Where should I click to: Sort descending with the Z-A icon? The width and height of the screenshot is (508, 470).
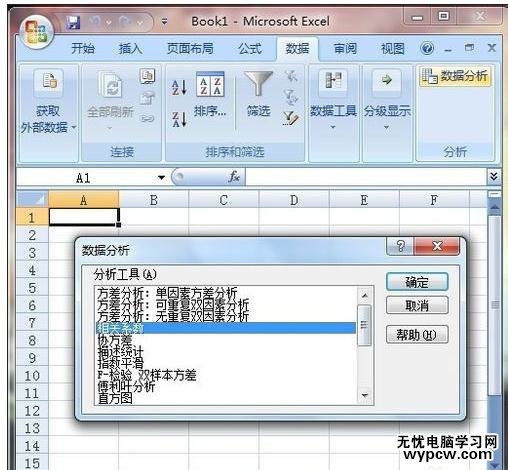pyautogui.click(x=179, y=119)
